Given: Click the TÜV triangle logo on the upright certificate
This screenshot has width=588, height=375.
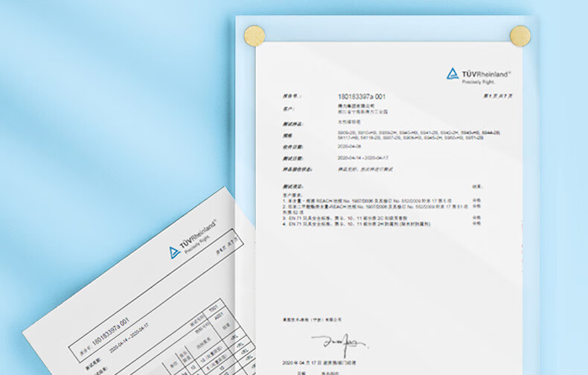Looking at the screenshot, I should (x=453, y=74).
